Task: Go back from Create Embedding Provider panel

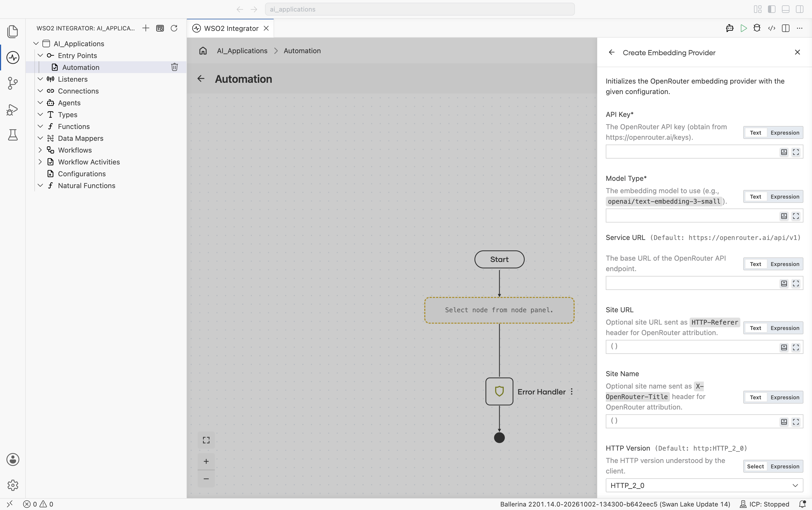Action: 611,52
